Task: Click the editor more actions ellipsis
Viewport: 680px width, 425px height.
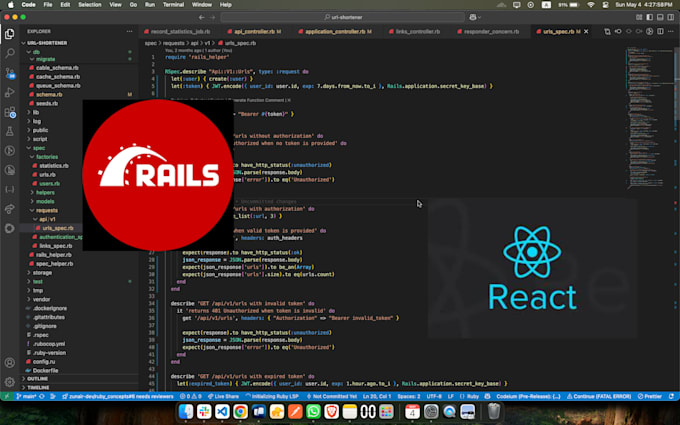Action: [x=670, y=31]
